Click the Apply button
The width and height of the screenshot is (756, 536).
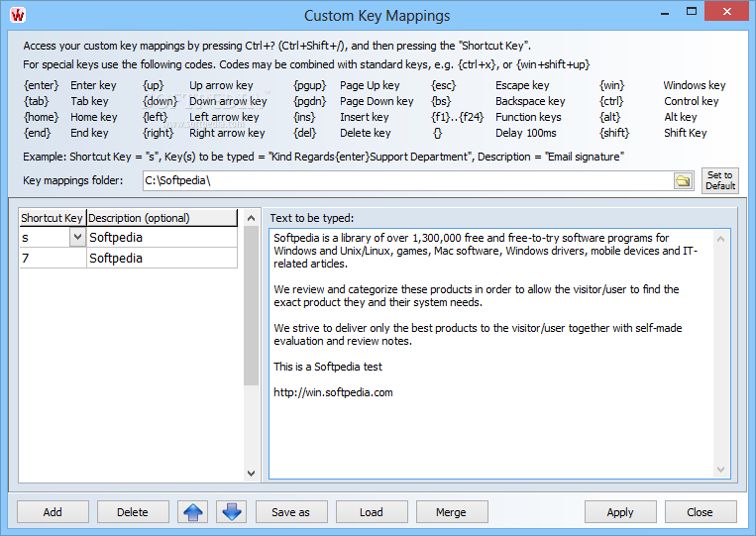coord(620,512)
